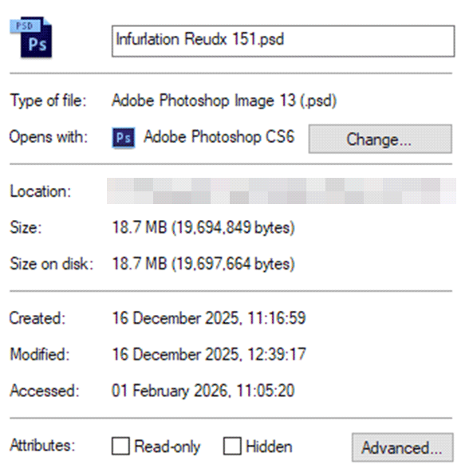Enable the Read-only checkbox

(120, 446)
